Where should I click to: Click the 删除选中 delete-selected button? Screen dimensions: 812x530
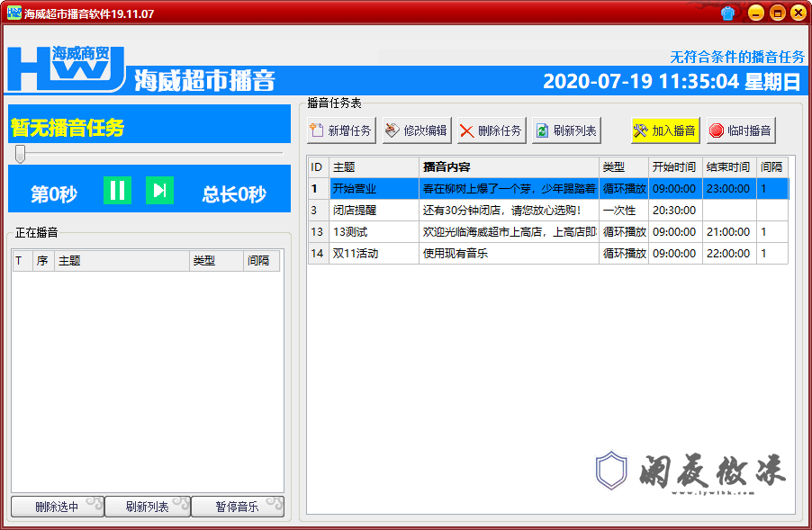[x=56, y=507]
